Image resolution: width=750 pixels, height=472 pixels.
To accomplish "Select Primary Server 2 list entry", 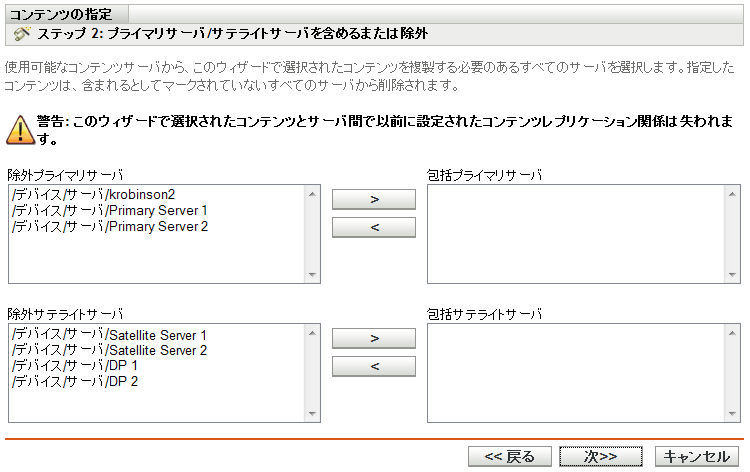I will [x=109, y=226].
